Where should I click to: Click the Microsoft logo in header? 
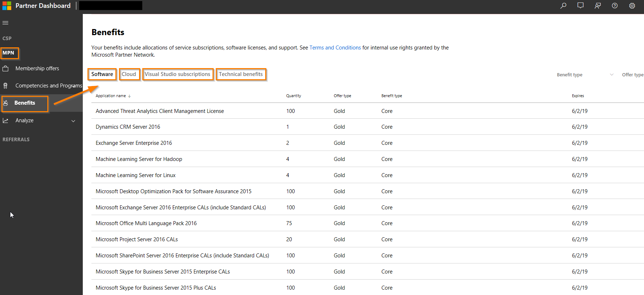(7, 6)
